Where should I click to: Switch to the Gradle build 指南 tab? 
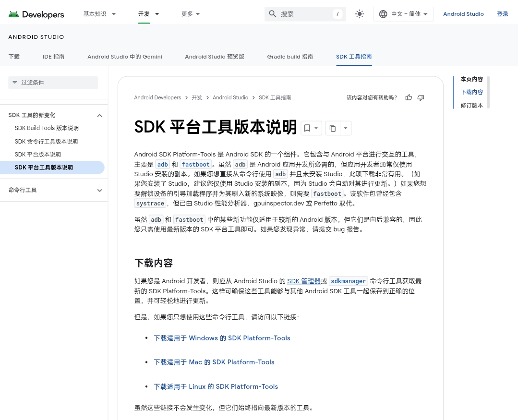pos(290,57)
